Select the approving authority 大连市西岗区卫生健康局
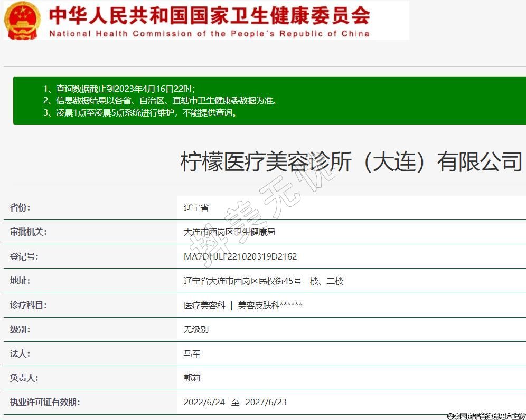 229,232
